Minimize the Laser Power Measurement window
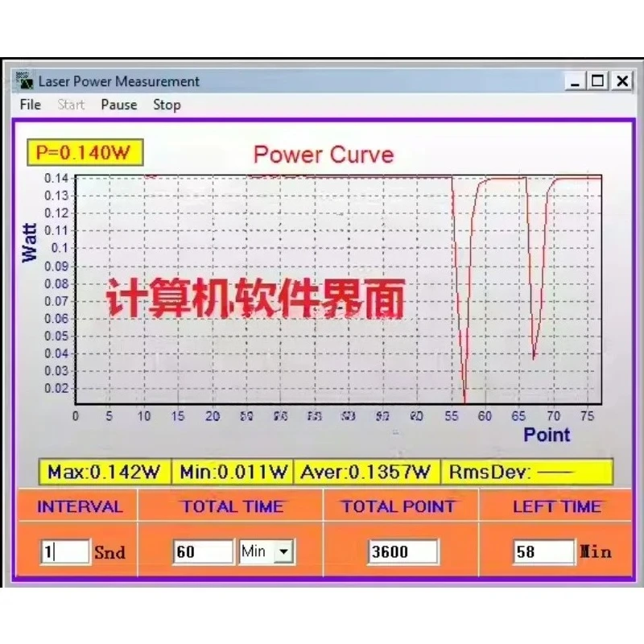644x644 pixels. (x=575, y=81)
